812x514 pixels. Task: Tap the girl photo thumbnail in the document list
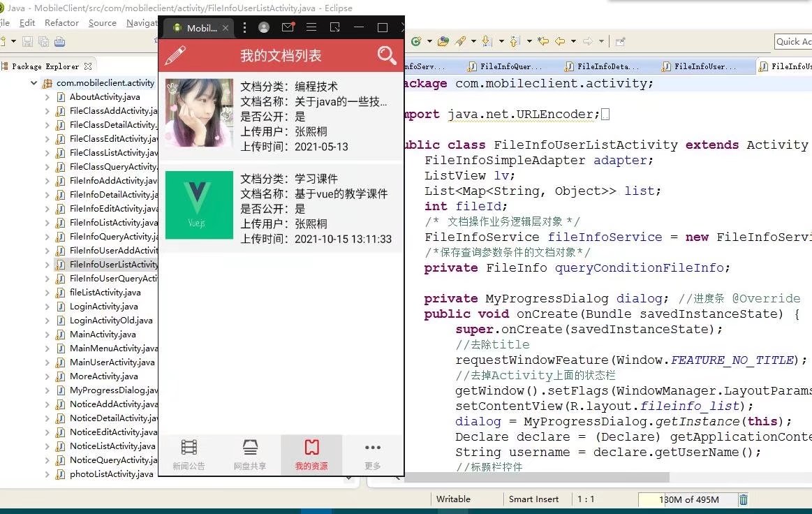coord(200,113)
